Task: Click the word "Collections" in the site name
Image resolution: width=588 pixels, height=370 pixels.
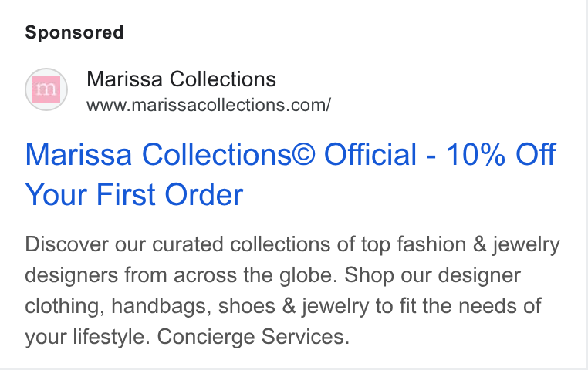Action: coord(223,79)
